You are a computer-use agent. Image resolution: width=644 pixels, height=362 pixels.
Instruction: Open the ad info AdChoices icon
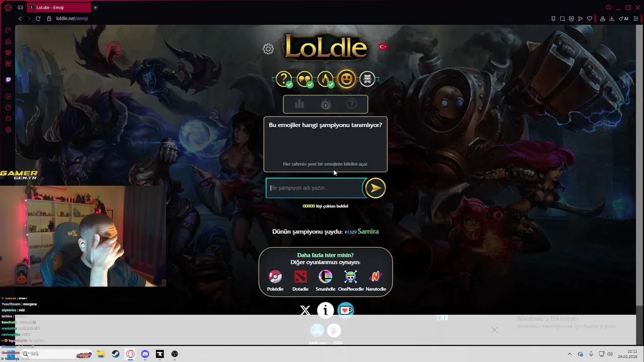tap(439, 318)
